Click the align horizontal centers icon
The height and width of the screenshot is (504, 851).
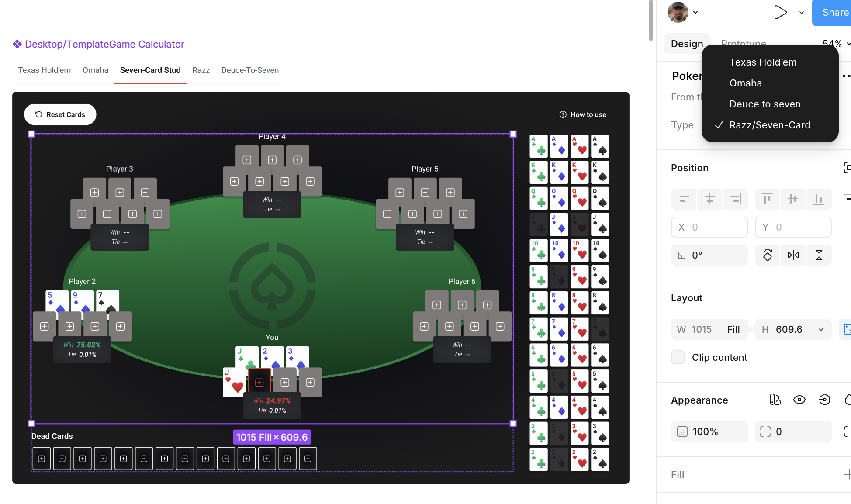709,199
